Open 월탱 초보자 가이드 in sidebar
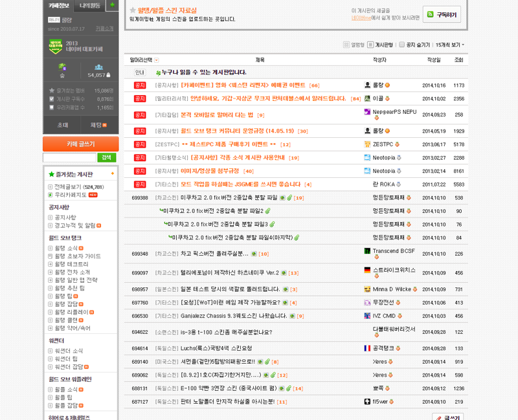Viewport: 518px width, 420px height. (78, 256)
